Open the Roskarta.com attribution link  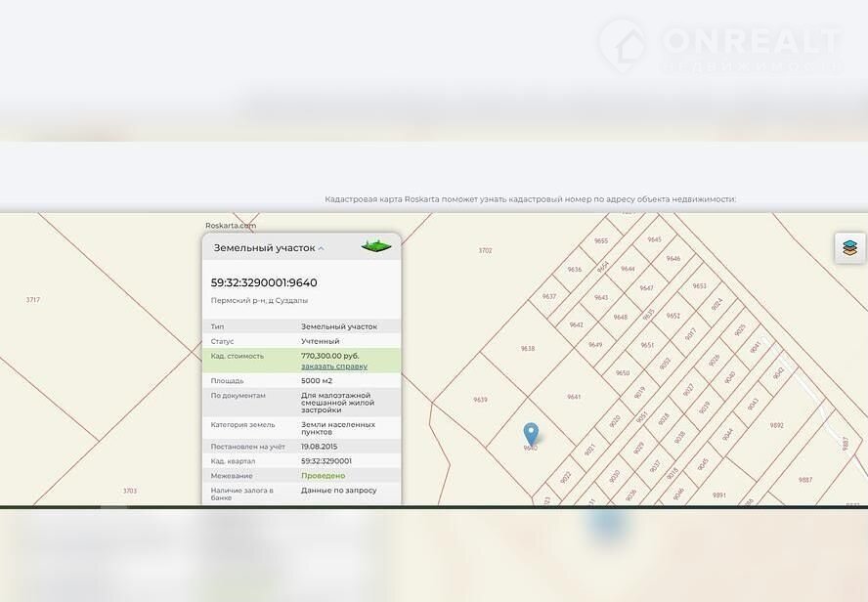click(x=231, y=226)
